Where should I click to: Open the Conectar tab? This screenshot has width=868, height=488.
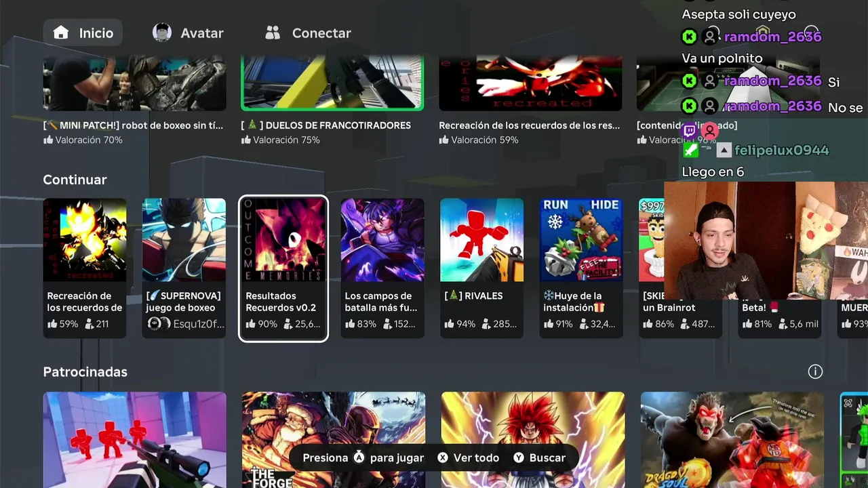pyautogui.click(x=308, y=33)
